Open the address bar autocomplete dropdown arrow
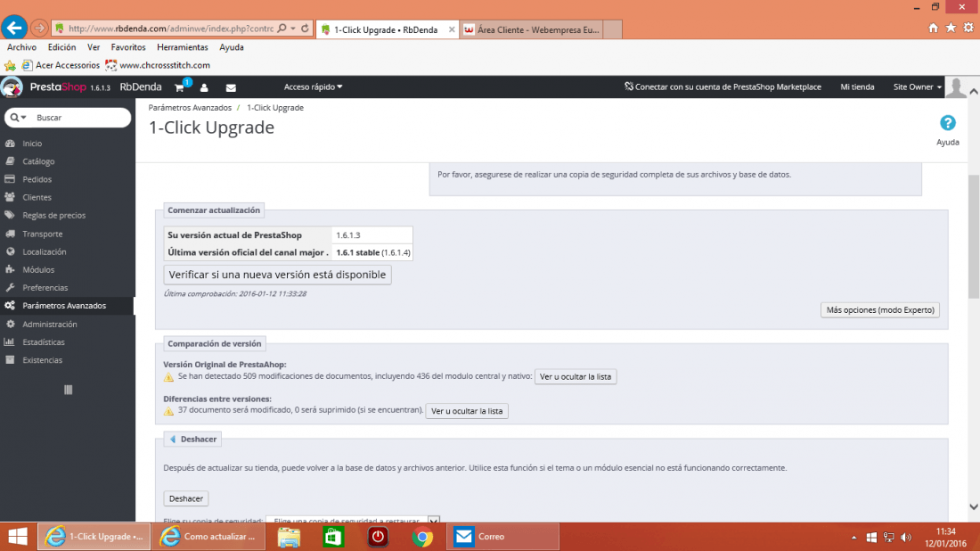The image size is (980, 551). (293, 29)
